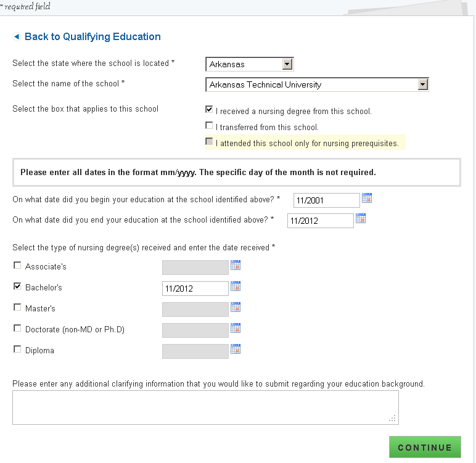Screen dimensions: 476x463
Task: Open calendar icon for education end date
Action: [x=361, y=218]
